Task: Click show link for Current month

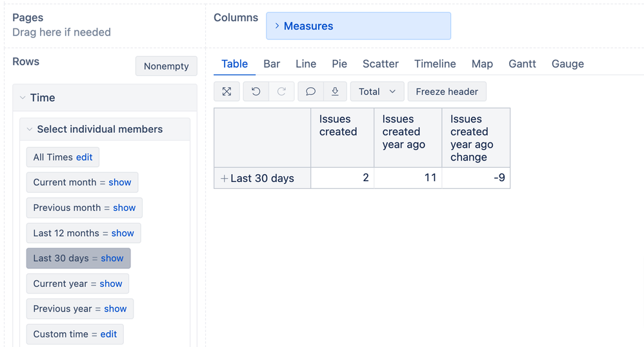Action: [120, 183]
